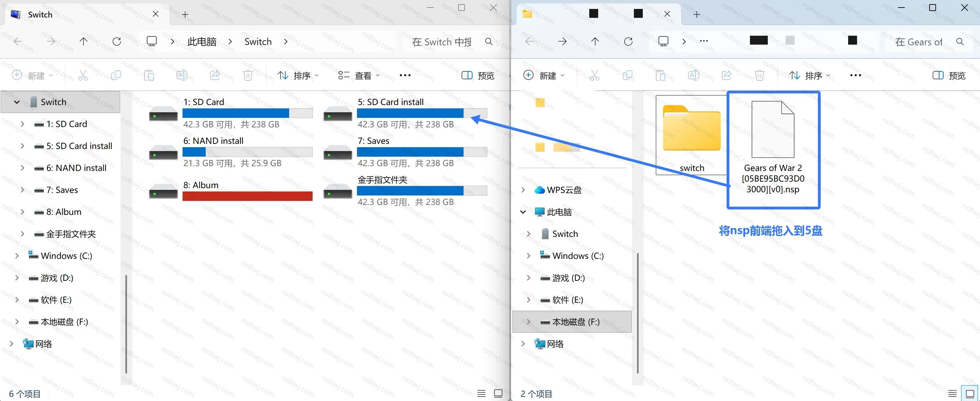Viewport: 980px width, 401px height.
Task: Open the 8: Album drive
Action: pos(231,191)
